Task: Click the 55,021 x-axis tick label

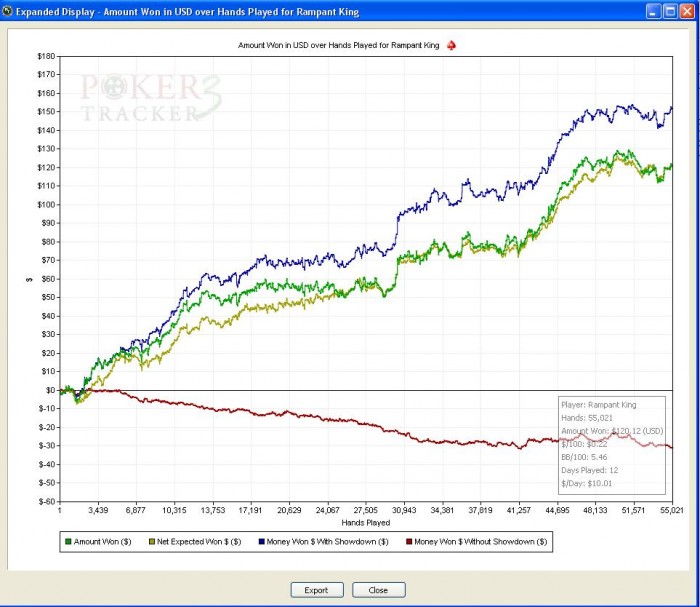Action: click(672, 510)
